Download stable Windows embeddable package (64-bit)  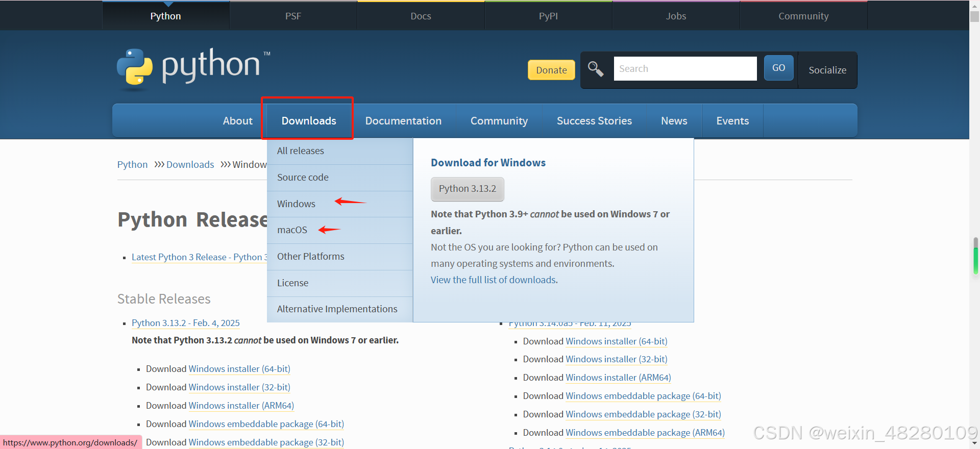click(x=266, y=424)
